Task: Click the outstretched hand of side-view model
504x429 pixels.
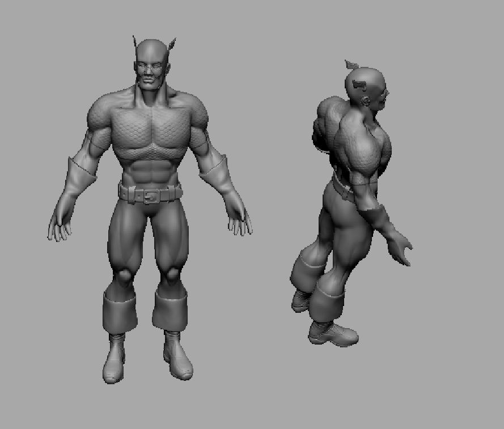Action: pyautogui.click(x=401, y=248)
